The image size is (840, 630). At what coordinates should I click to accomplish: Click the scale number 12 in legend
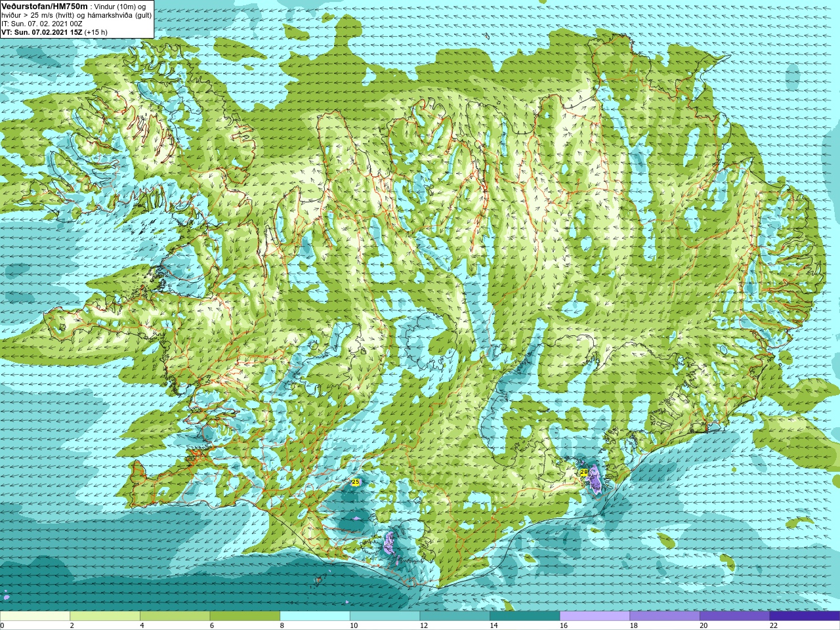click(x=424, y=625)
